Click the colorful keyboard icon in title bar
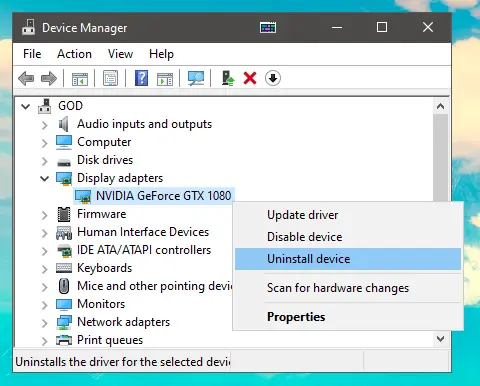The height and width of the screenshot is (386, 480). tap(268, 27)
